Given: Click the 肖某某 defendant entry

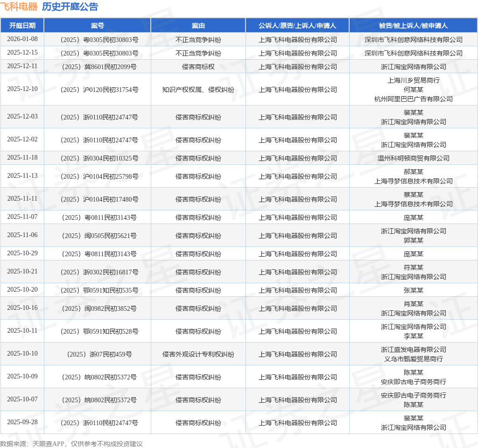Looking at the screenshot, I should point(414,303).
